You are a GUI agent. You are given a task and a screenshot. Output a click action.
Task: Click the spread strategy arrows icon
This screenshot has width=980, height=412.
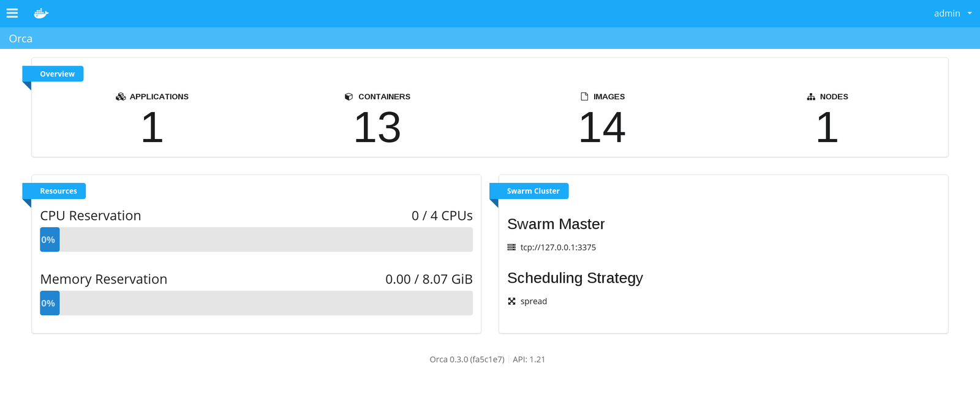511,301
